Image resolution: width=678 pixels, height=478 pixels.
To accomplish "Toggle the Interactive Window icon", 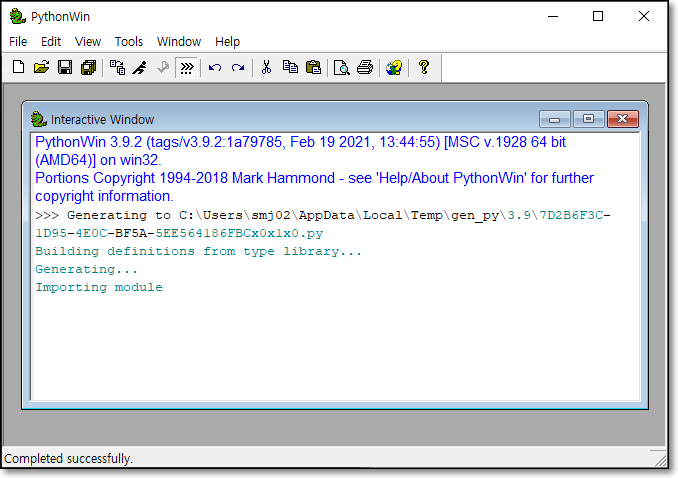I will 187,68.
